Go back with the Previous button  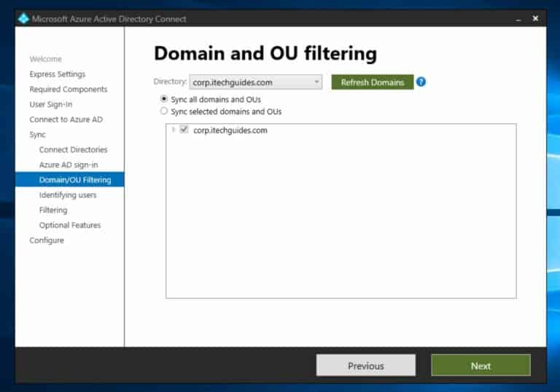click(366, 365)
